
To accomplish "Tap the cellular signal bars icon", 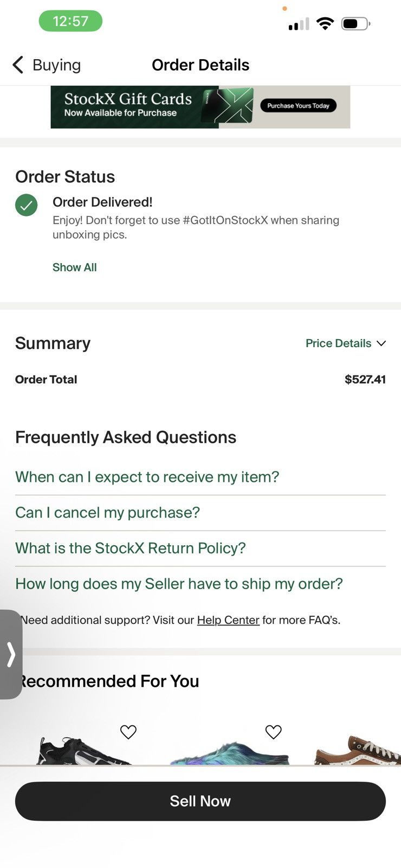I will click(299, 24).
